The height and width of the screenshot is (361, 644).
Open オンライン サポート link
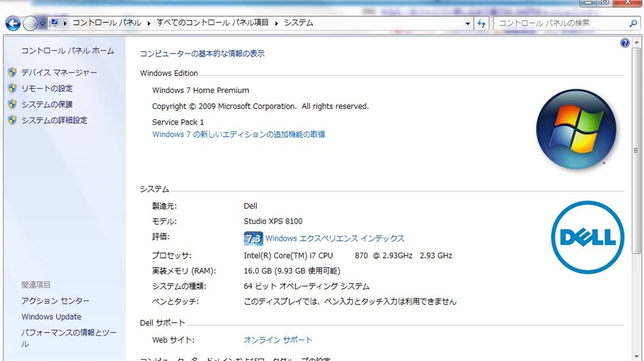[x=278, y=340]
